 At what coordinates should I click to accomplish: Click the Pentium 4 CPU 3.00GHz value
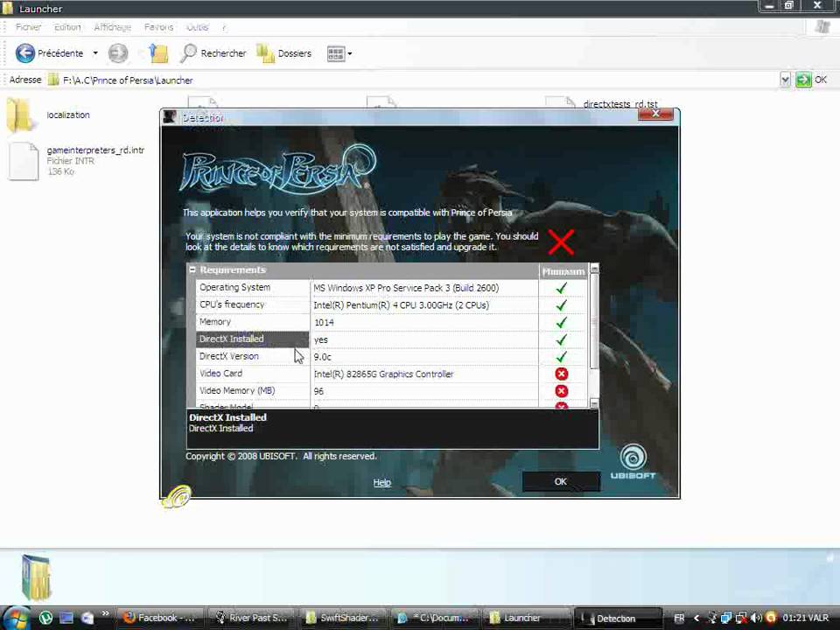pyautogui.click(x=402, y=305)
